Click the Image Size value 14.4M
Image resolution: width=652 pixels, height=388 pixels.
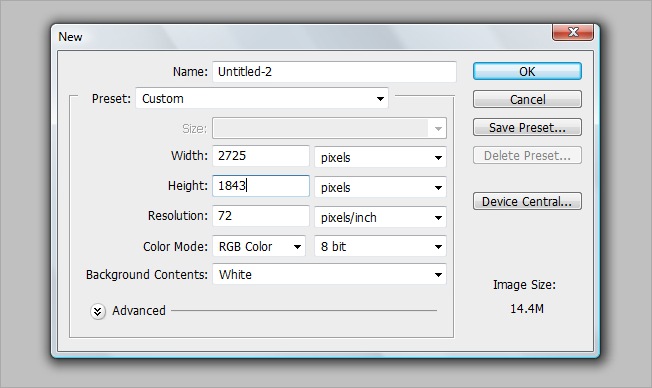[526, 309]
